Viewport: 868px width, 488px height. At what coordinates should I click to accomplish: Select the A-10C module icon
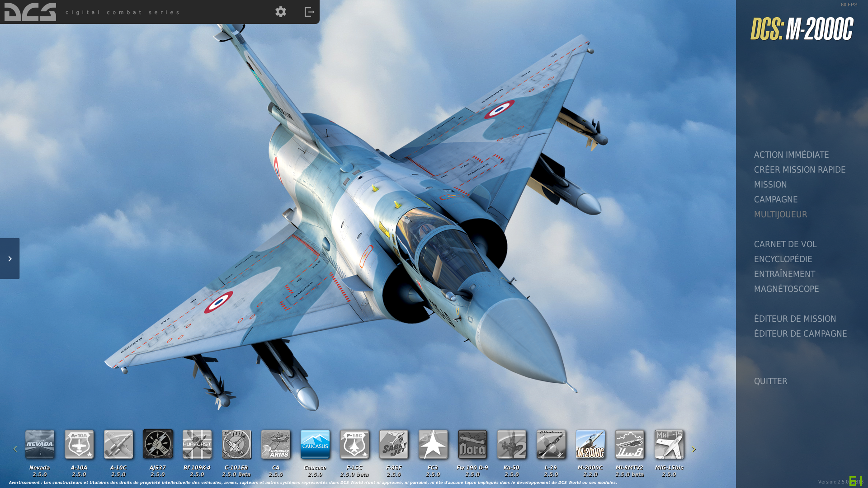pyautogui.click(x=118, y=444)
